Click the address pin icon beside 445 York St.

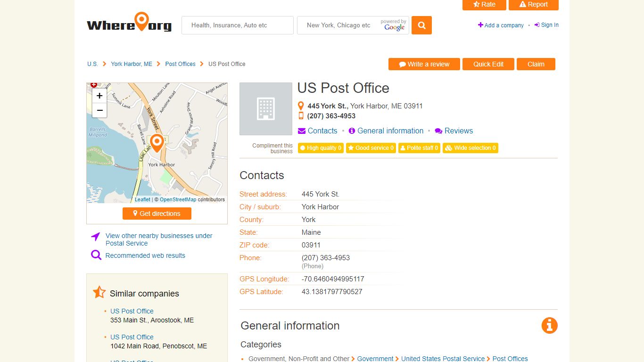[301, 106]
